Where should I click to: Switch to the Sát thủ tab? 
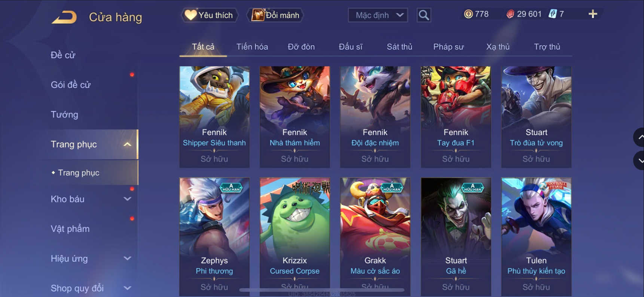tap(399, 47)
